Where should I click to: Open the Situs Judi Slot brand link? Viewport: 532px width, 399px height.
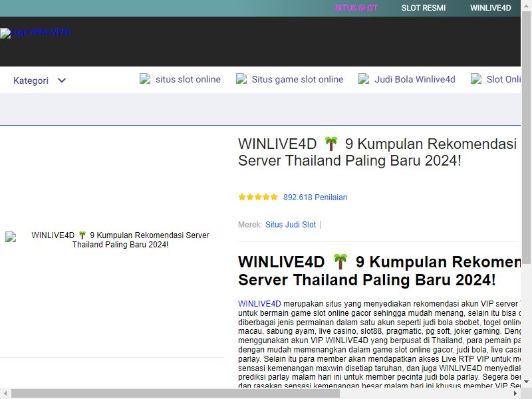coord(291,225)
